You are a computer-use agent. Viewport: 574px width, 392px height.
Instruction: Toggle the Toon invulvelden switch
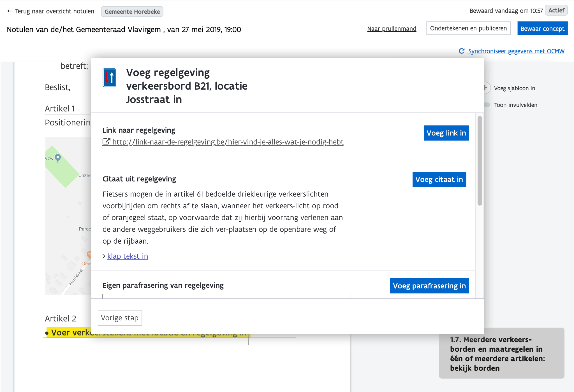486,105
